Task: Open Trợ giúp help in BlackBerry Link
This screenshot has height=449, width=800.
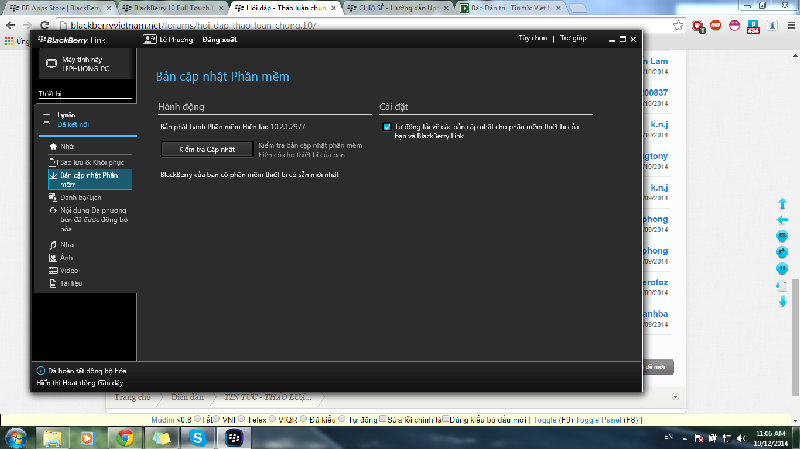Action: pos(573,38)
